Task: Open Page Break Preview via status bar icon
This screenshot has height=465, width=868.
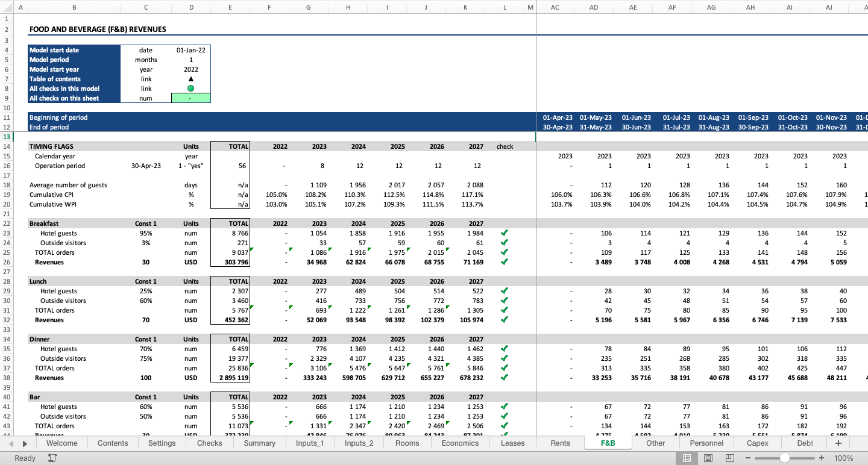Action: coord(729,458)
